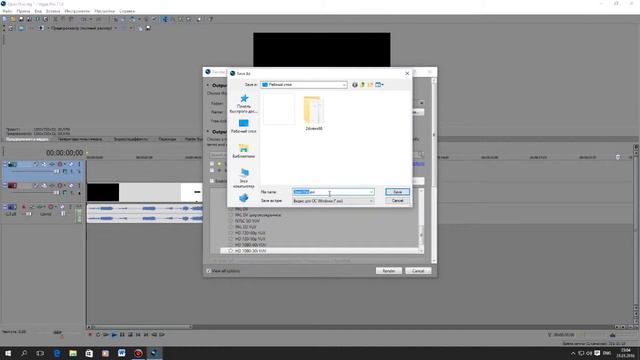
Task: Click Save Snapshot to File in the preview toolbar
Action: click(x=148, y=28)
